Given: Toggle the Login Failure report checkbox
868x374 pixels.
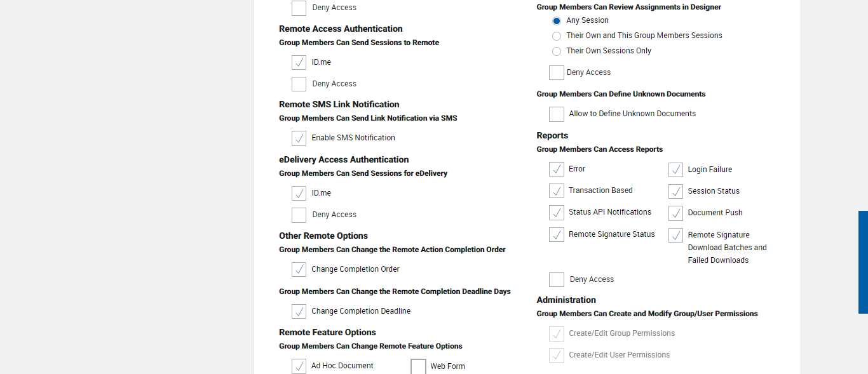Looking at the screenshot, I should click(676, 170).
